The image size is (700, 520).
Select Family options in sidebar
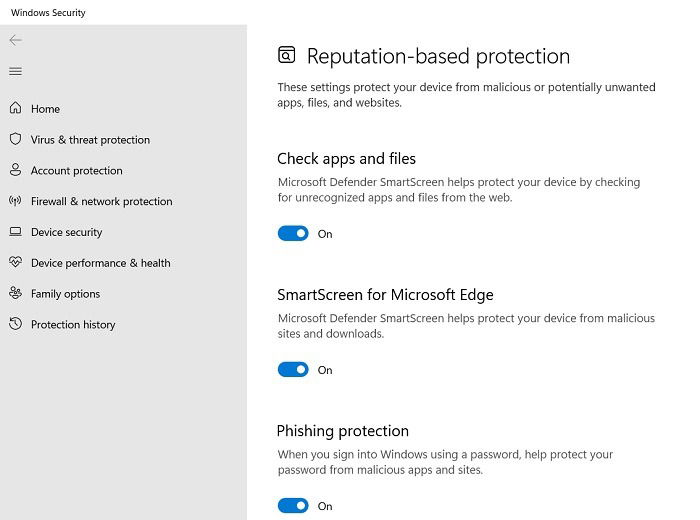pos(65,294)
